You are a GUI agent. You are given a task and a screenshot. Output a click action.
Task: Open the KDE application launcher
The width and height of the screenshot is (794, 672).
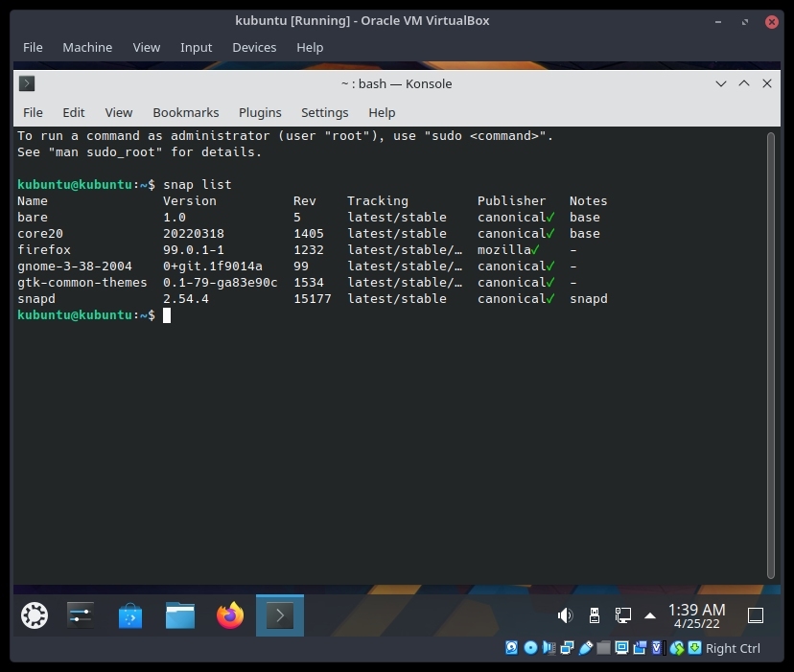pyautogui.click(x=35, y=615)
